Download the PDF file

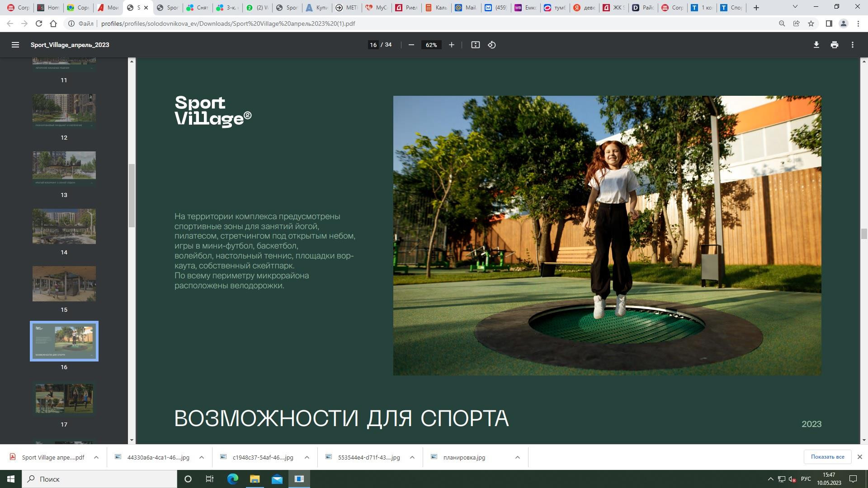tap(816, 45)
